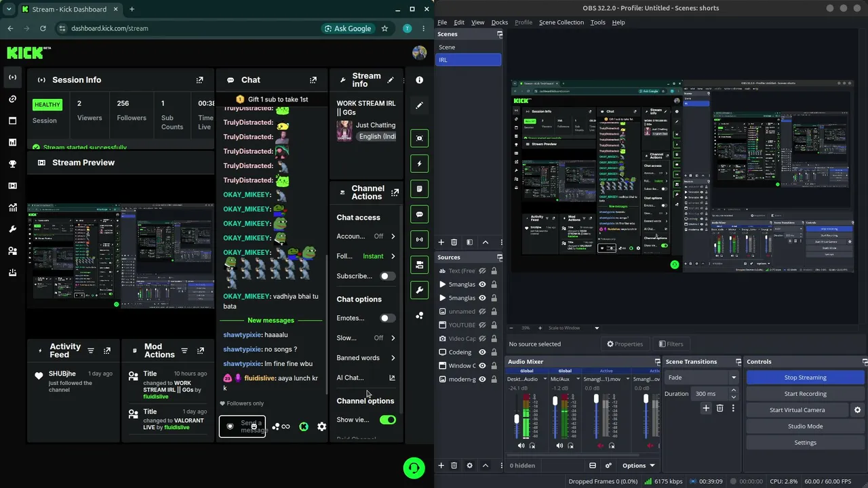Expand Banned words setting
Image resolution: width=868 pixels, height=488 pixels.
point(393,358)
